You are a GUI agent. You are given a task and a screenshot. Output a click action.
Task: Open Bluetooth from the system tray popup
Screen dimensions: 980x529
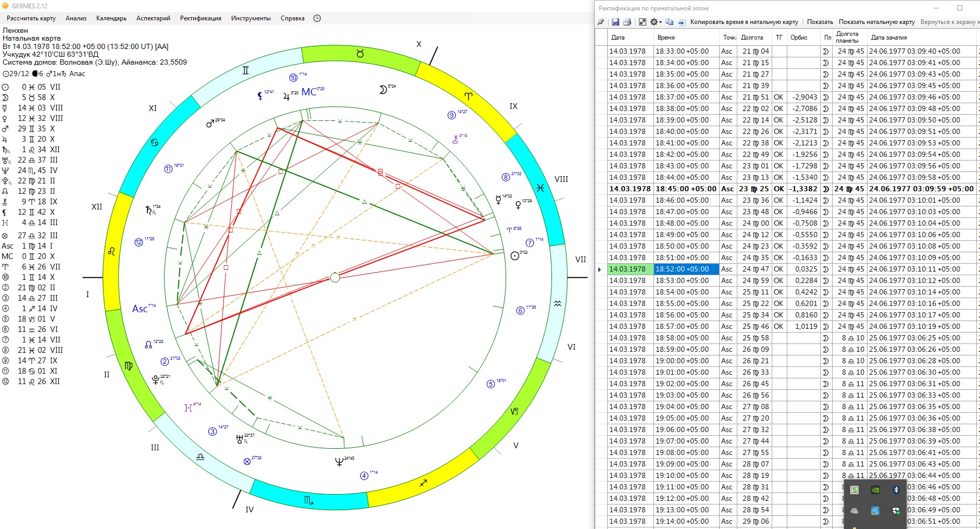(896, 490)
